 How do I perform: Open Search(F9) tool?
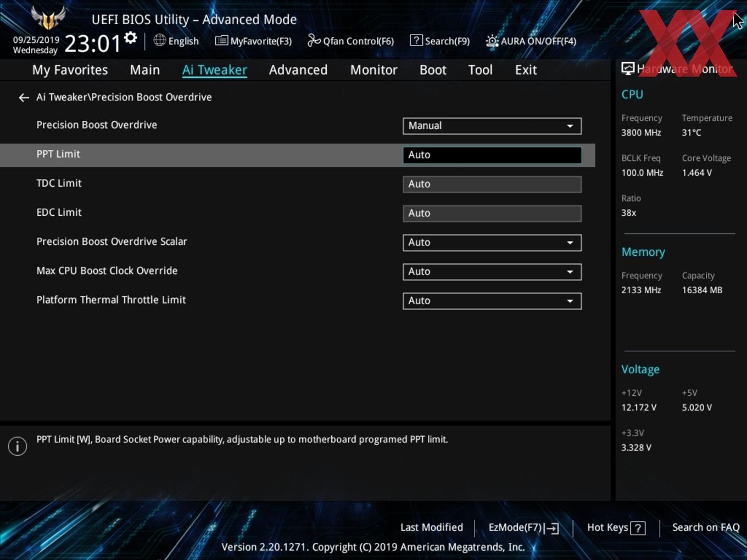[x=440, y=41]
